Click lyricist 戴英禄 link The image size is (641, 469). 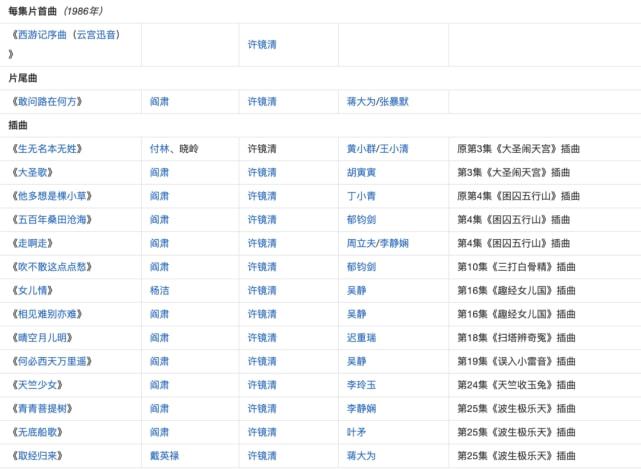pyautogui.click(x=164, y=456)
